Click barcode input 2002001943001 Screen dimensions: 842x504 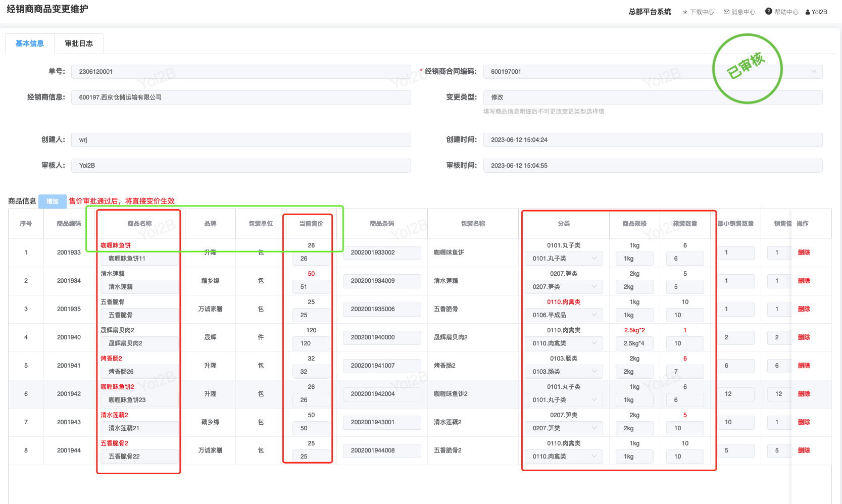coord(382,422)
